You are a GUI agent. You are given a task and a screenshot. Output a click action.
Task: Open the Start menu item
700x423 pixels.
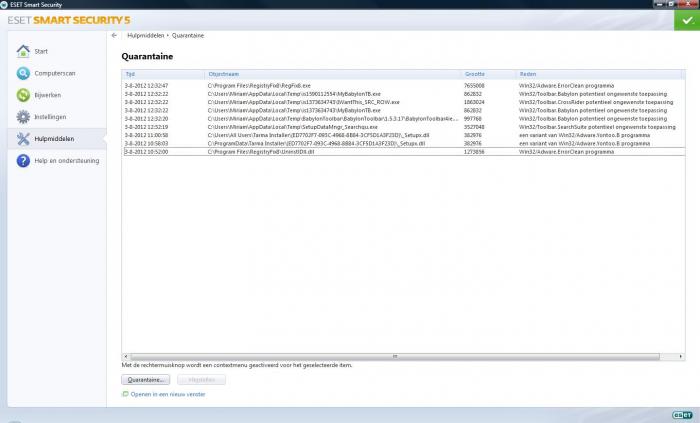41,51
